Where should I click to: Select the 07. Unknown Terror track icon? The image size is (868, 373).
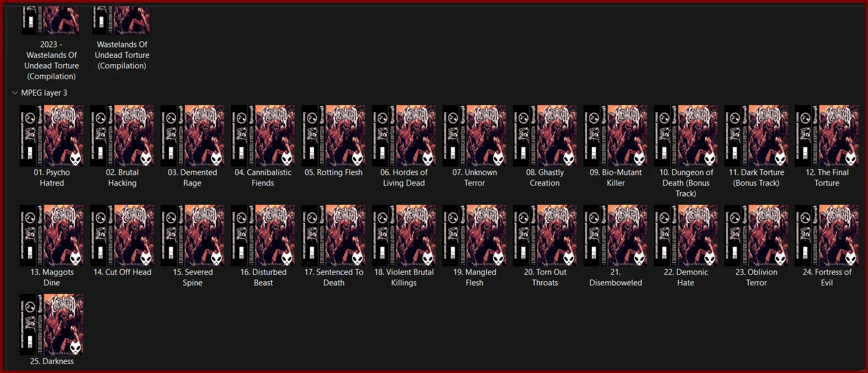click(x=474, y=136)
